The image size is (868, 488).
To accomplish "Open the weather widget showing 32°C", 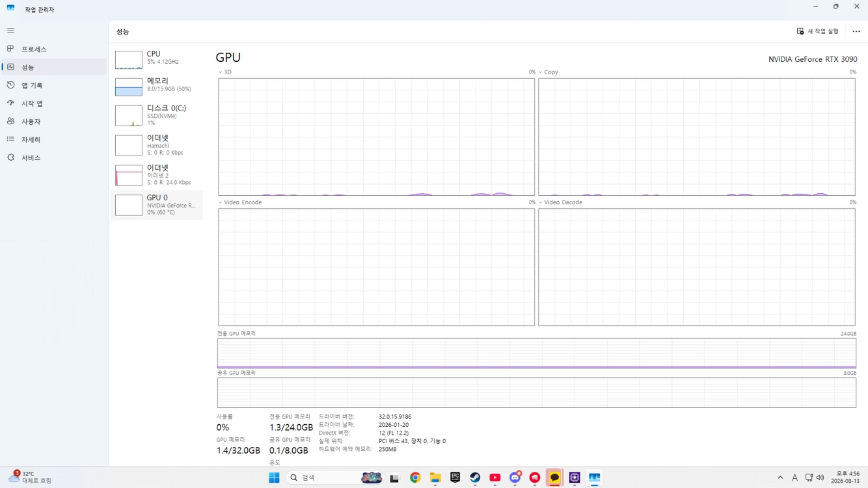I will (x=30, y=478).
